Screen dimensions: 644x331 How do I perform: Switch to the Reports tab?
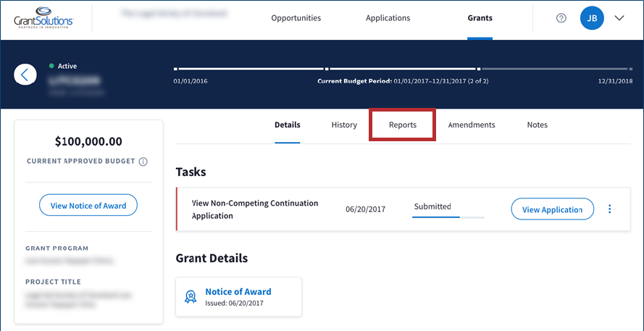[403, 125]
